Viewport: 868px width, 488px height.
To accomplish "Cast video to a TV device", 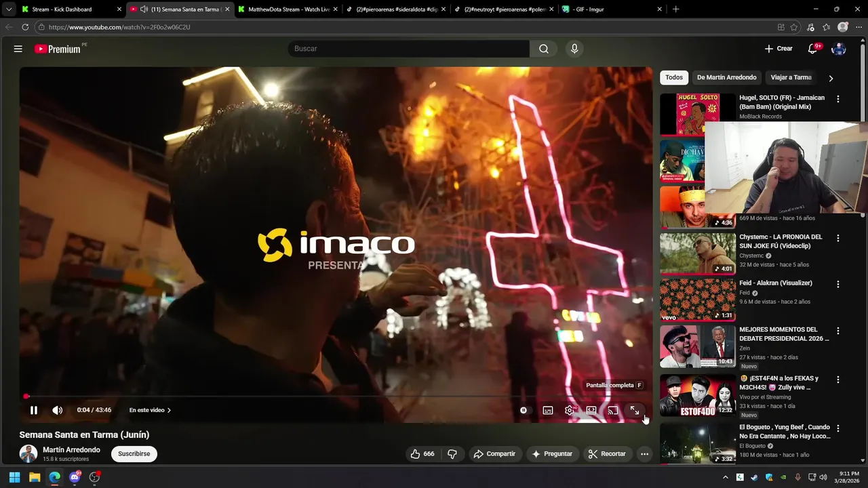I will tap(613, 410).
